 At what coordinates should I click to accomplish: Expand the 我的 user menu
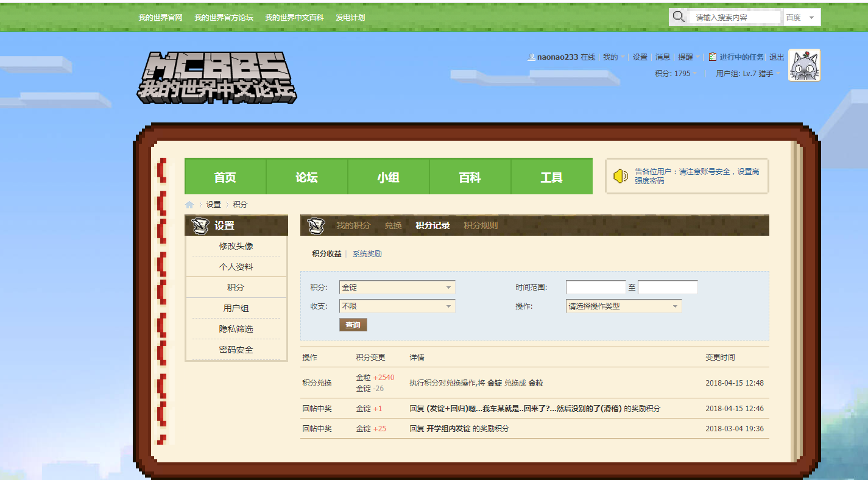[x=613, y=57]
